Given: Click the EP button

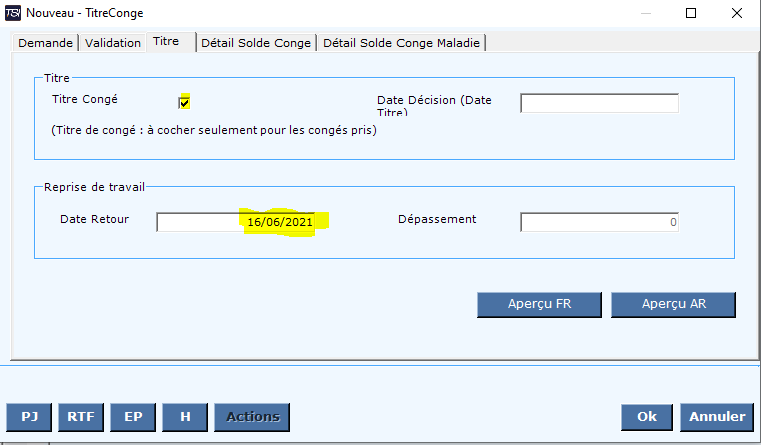Looking at the screenshot, I should tap(132, 417).
